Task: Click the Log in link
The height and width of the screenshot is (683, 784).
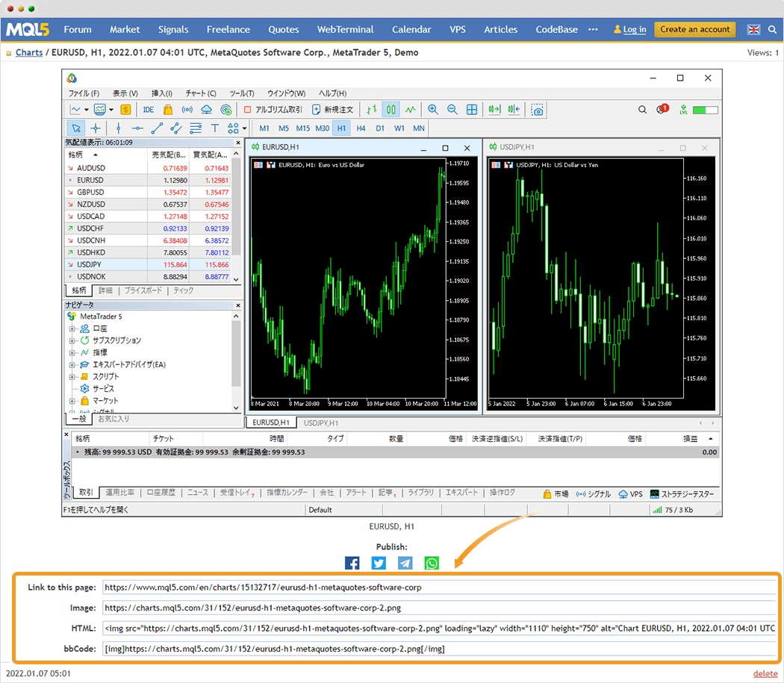Action: coord(635,30)
